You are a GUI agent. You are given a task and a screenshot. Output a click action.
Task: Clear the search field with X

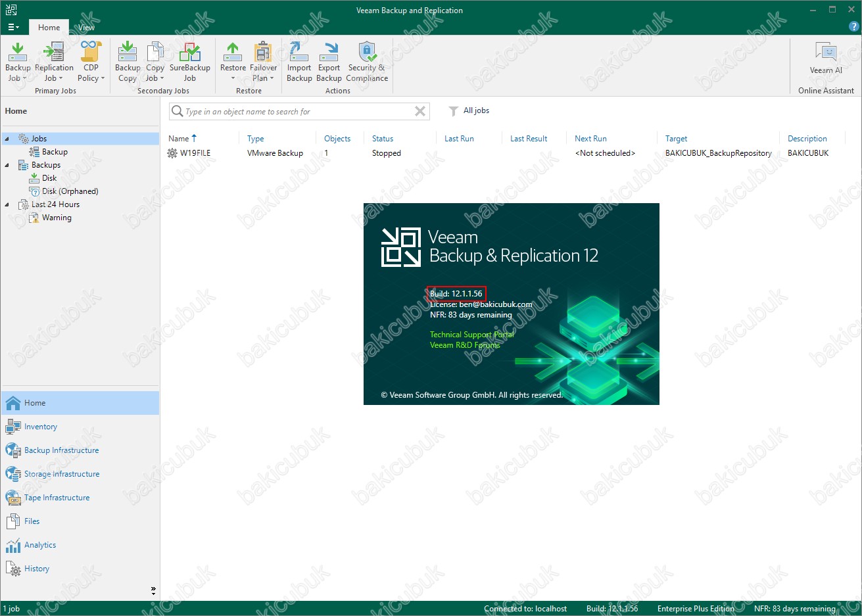coord(420,111)
